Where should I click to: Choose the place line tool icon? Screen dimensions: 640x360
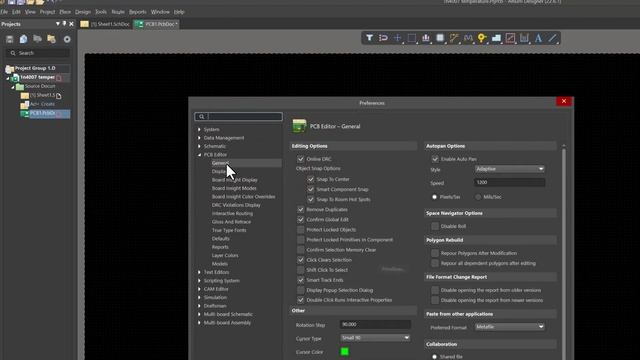click(552, 38)
